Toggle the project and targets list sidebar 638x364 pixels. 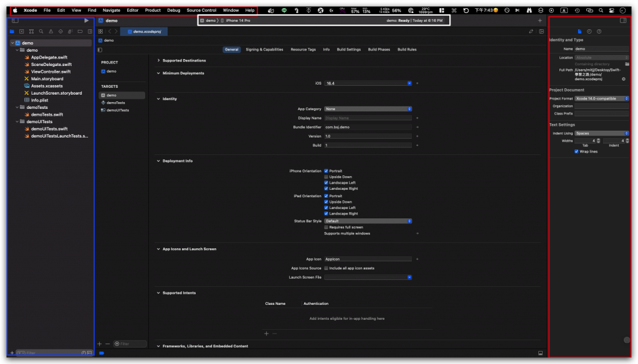[x=100, y=50]
